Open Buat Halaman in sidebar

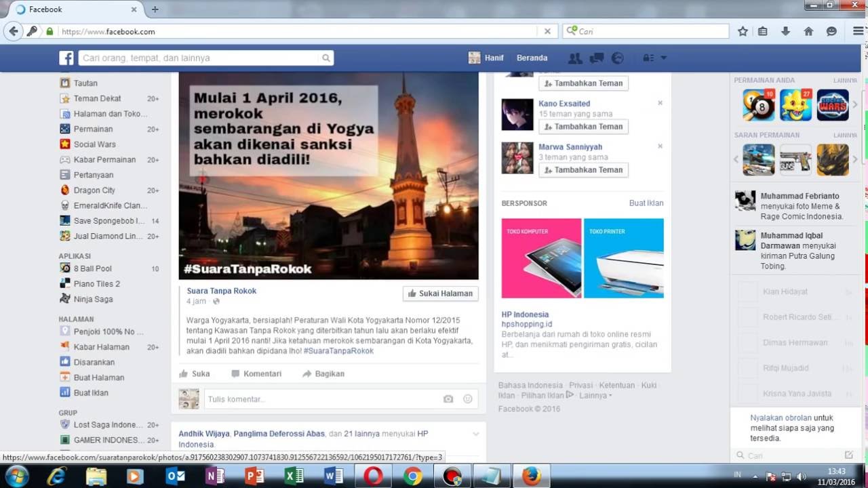coord(99,378)
